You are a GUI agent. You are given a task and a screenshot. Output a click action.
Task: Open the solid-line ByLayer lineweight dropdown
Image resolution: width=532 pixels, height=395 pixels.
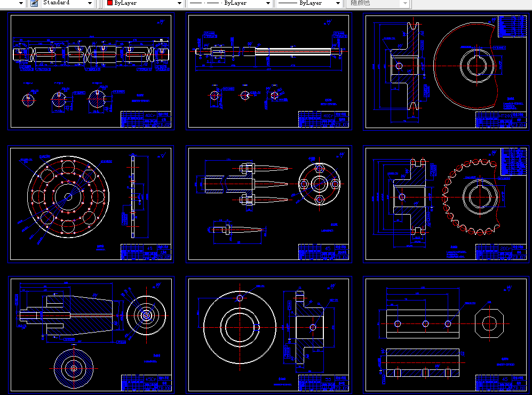(x=309, y=3)
